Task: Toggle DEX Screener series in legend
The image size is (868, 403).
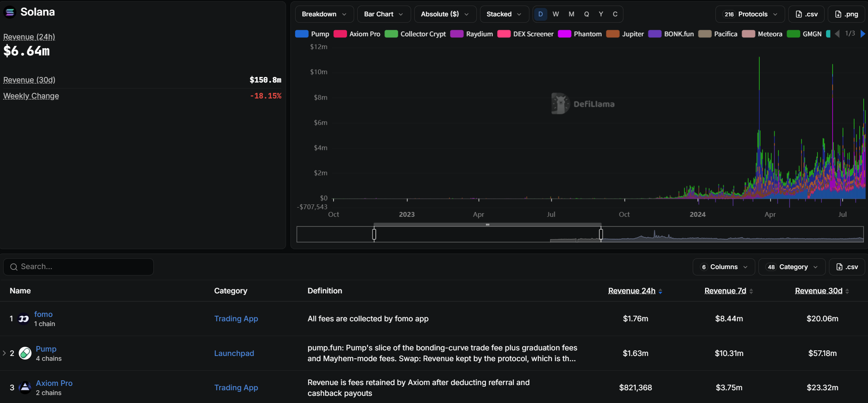Action: 525,34
